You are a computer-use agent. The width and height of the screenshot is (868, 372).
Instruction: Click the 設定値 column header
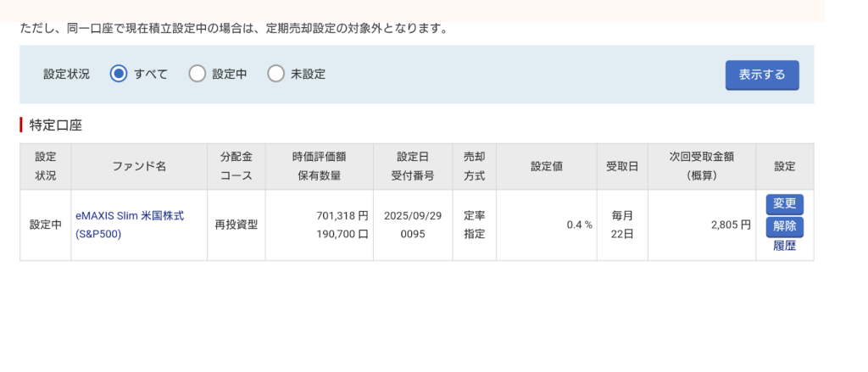click(x=547, y=166)
